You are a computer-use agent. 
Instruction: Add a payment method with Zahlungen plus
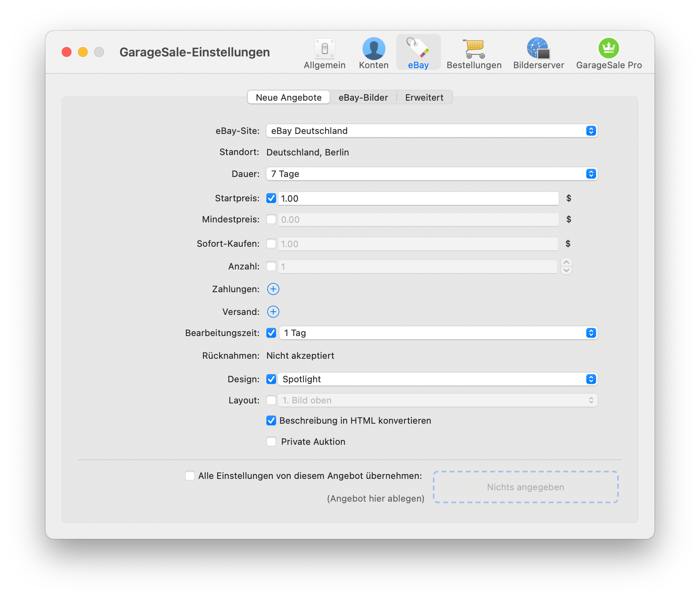(273, 289)
